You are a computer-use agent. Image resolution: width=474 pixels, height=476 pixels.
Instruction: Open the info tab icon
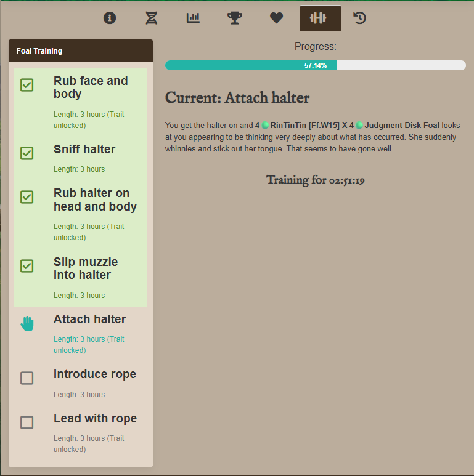(110, 18)
